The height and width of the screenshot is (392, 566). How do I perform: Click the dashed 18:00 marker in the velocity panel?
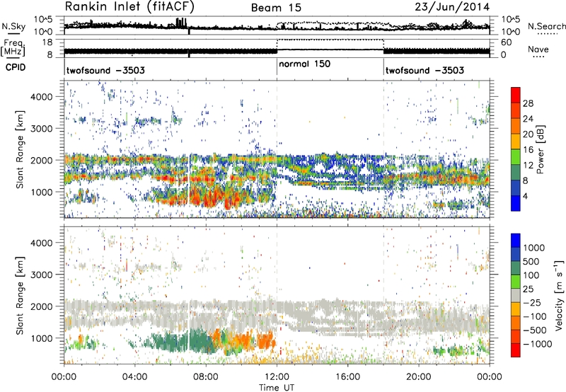coord(383,295)
